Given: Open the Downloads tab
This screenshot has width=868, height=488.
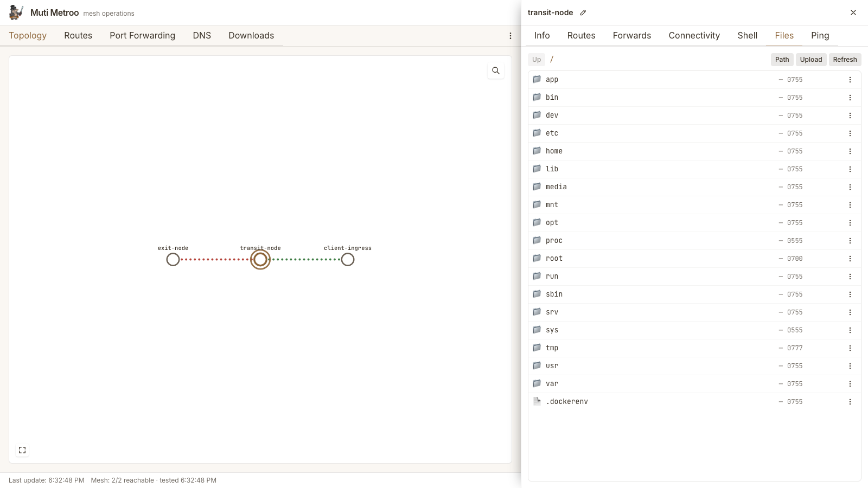Looking at the screenshot, I should pos(251,35).
